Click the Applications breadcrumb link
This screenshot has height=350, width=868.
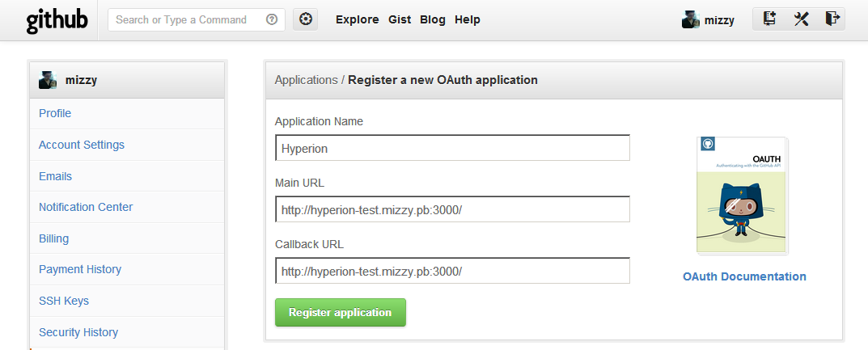pos(306,80)
